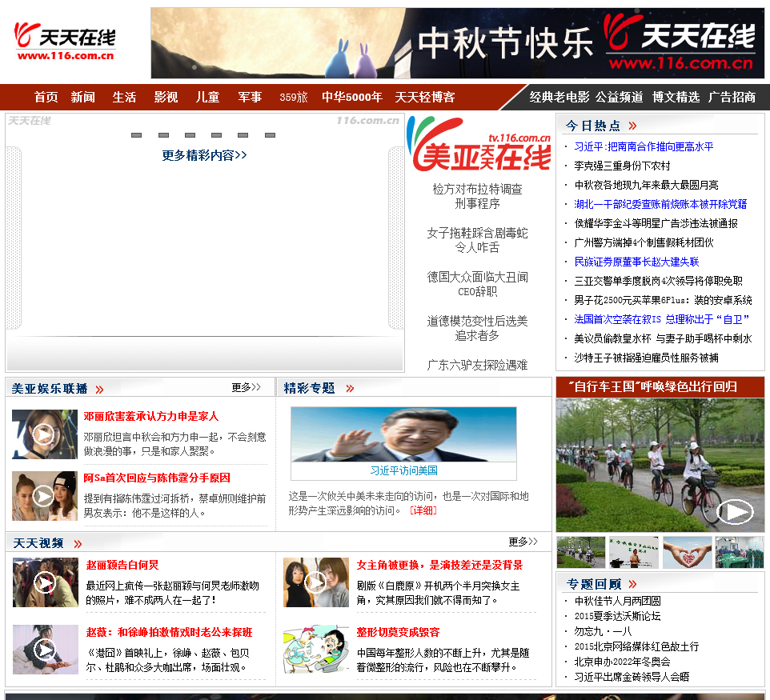Open 广告招商 link

point(732,97)
